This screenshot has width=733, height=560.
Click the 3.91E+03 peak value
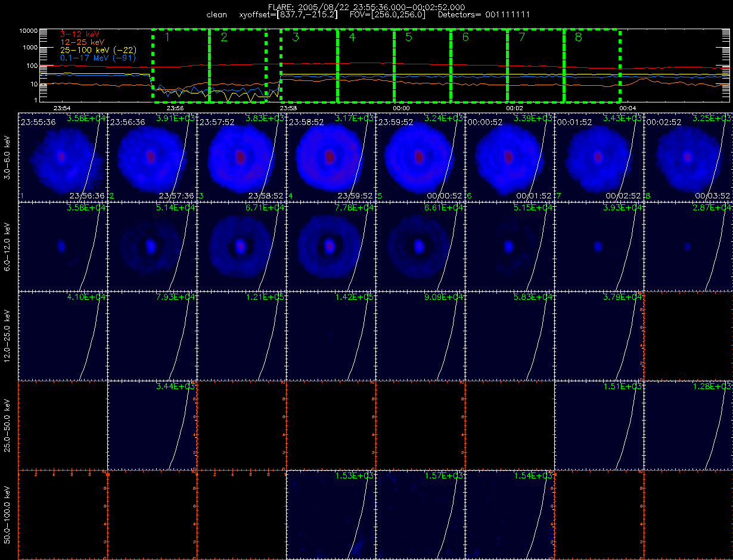pos(176,118)
